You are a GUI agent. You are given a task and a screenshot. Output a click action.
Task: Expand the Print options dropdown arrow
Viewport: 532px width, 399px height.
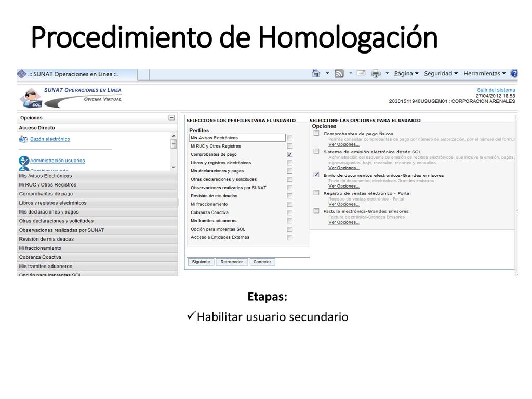pos(387,73)
